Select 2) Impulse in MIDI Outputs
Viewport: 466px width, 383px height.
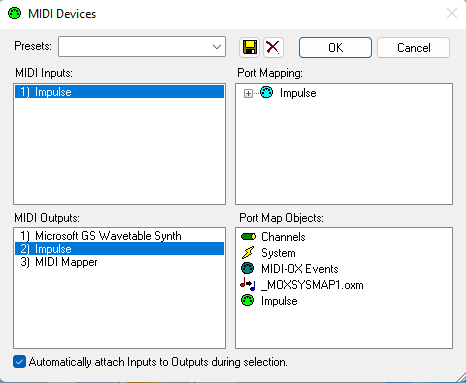coord(119,249)
